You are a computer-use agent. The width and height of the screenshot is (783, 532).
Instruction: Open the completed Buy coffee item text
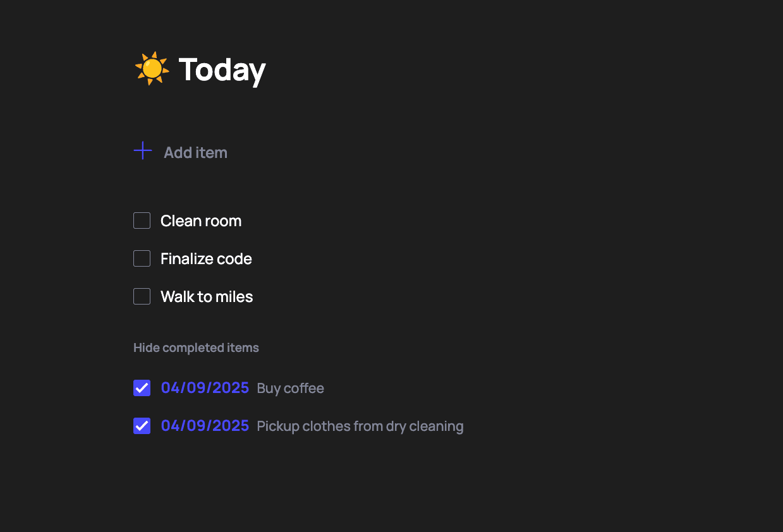click(290, 388)
